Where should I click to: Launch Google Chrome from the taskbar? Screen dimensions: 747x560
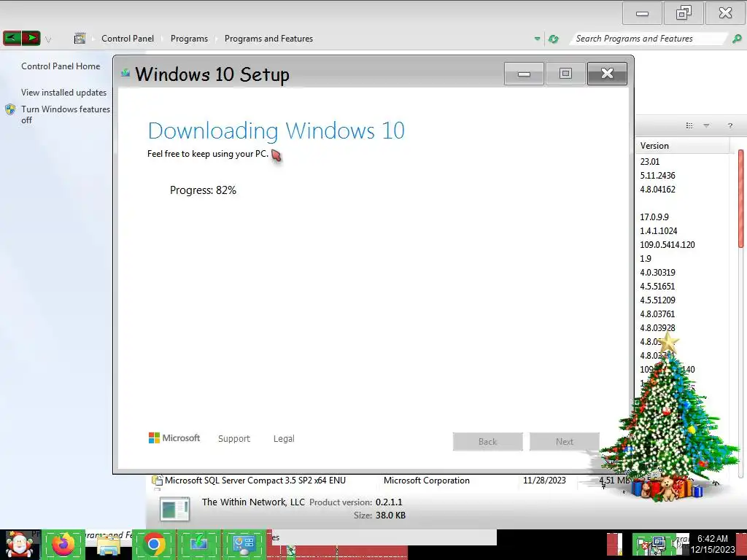154,545
